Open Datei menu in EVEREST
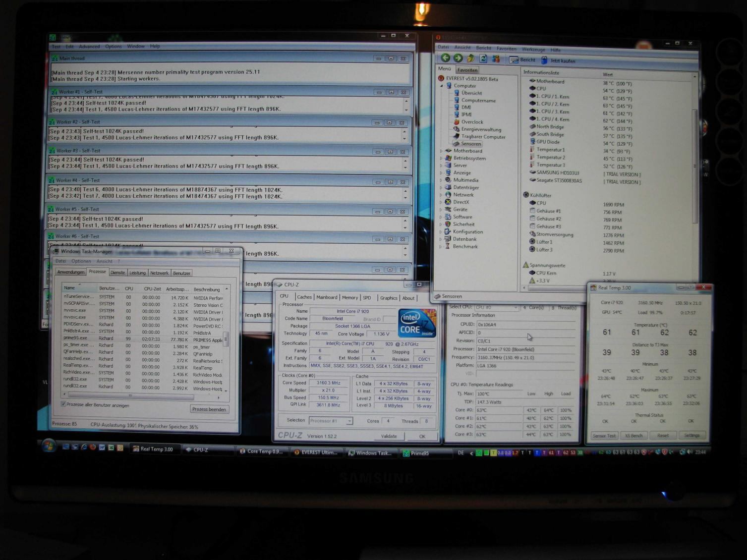Screen dimensions: 747x560 coord(443,47)
